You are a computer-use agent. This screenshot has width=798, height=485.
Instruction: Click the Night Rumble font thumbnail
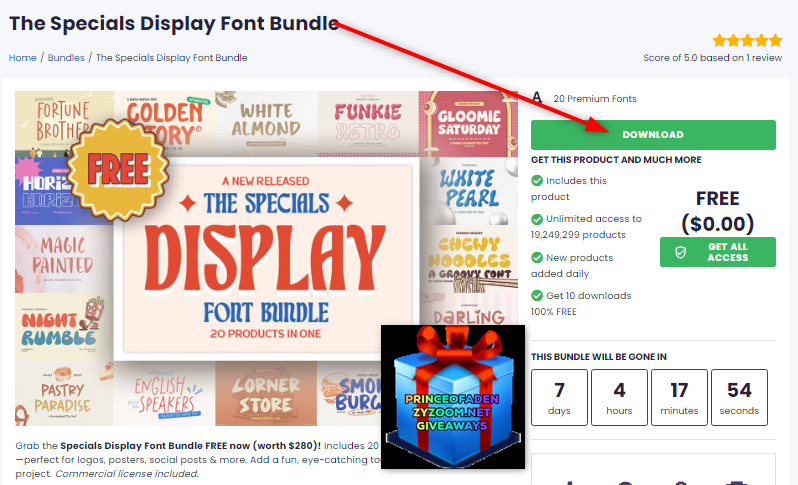pyautogui.click(x=64, y=327)
